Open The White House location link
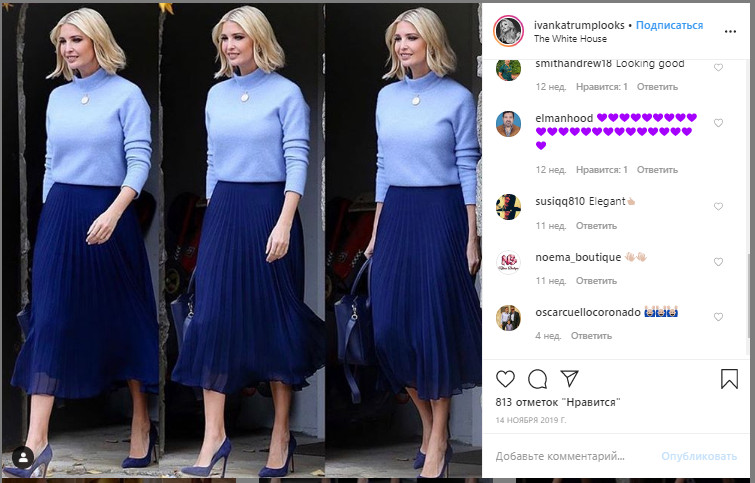The height and width of the screenshot is (483, 755). 570,39
